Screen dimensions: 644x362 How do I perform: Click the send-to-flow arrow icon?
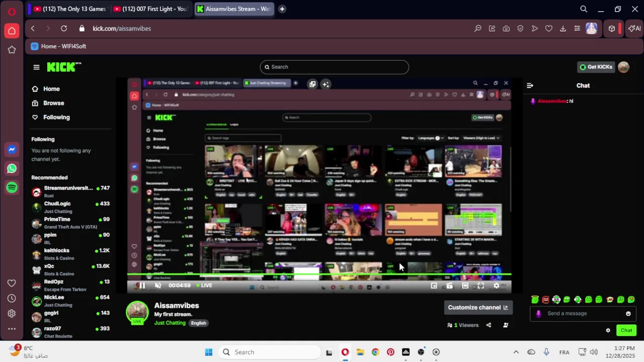click(534, 29)
